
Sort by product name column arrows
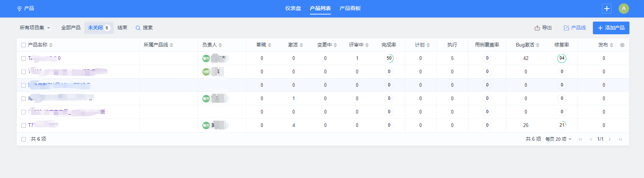(51, 45)
